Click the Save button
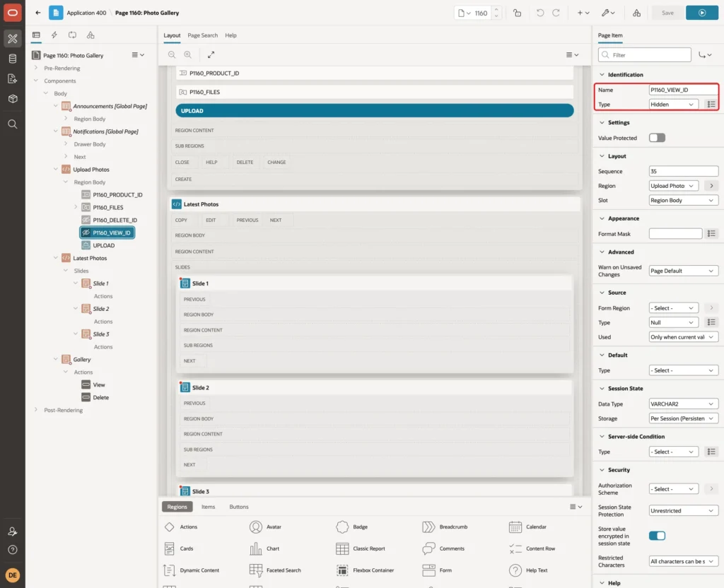This screenshot has width=724, height=588. (667, 13)
